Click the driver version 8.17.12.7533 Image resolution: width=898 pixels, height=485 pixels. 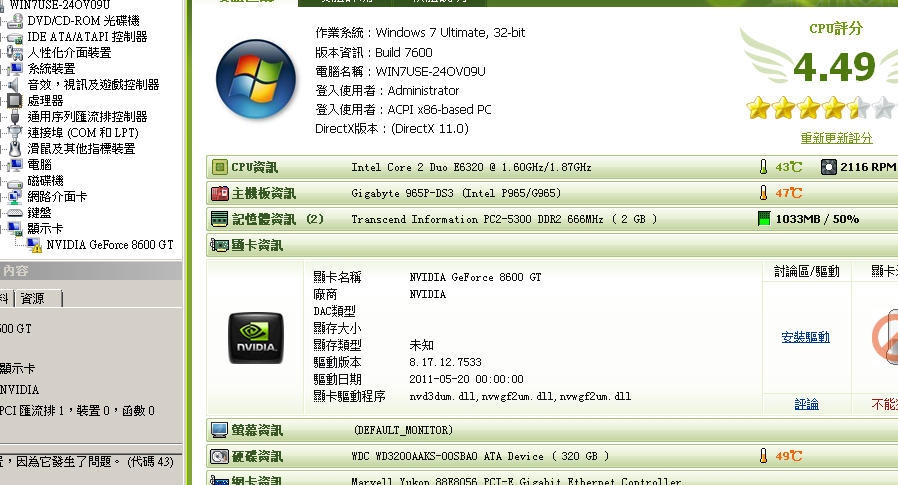tap(446, 362)
